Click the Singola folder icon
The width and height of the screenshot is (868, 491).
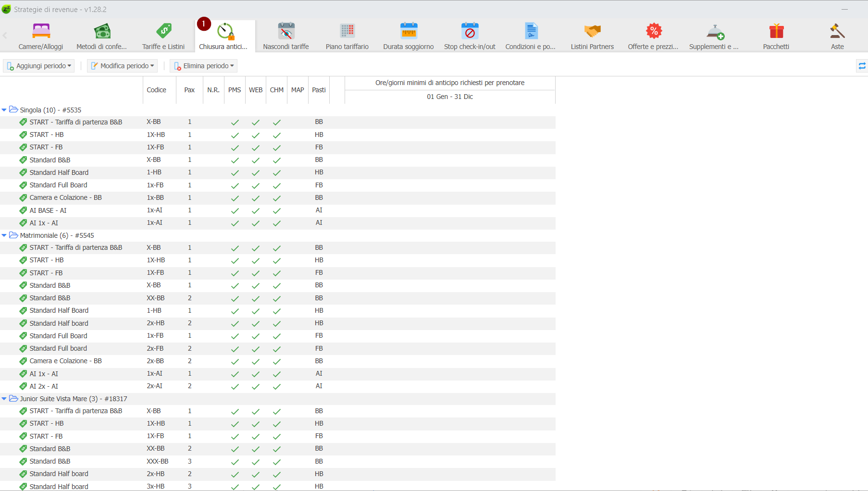click(x=13, y=110)
